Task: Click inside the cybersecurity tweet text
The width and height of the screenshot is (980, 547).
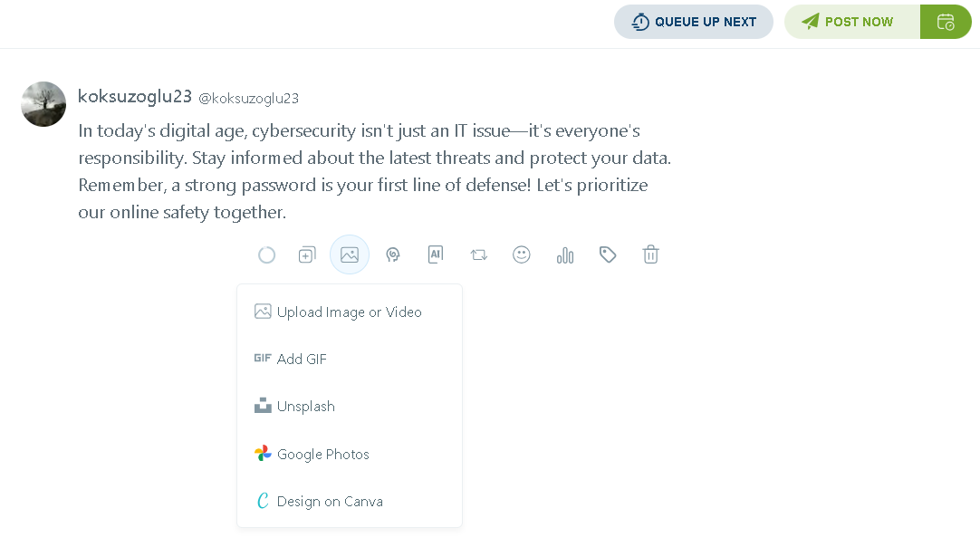Action: [x=375, y=171]
